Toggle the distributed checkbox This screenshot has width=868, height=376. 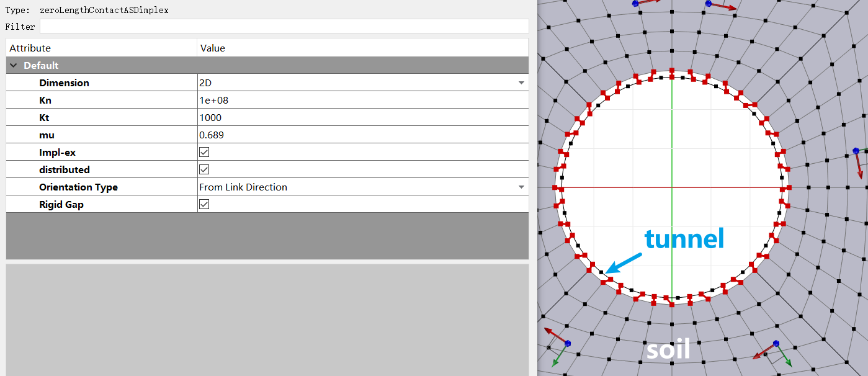point(204,169)
